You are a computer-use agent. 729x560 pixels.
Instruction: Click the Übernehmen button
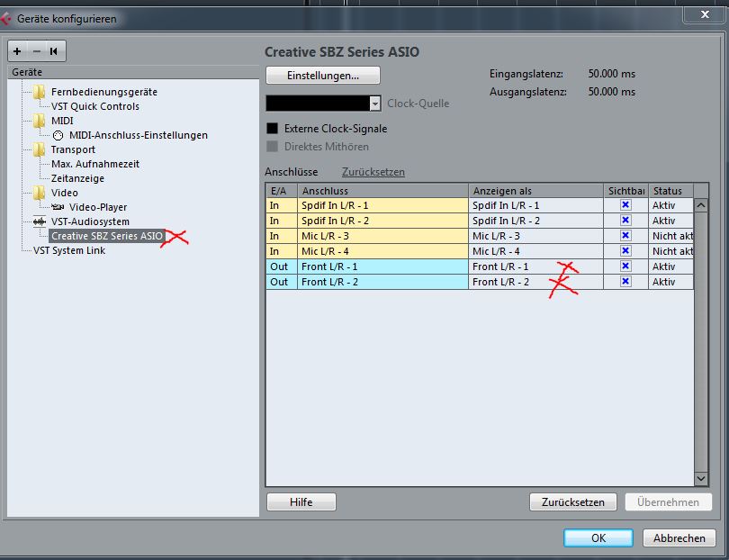pyautogui.click(x=668, y=501)
